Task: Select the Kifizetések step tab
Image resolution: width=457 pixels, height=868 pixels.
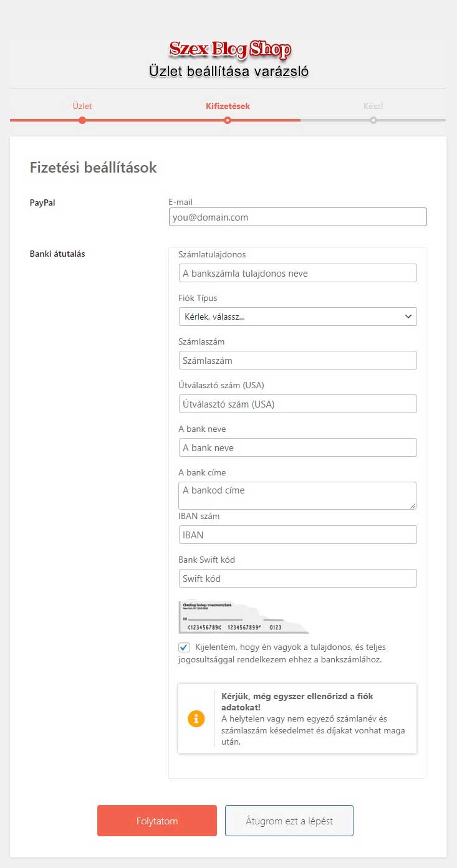Action: point(228,106)
